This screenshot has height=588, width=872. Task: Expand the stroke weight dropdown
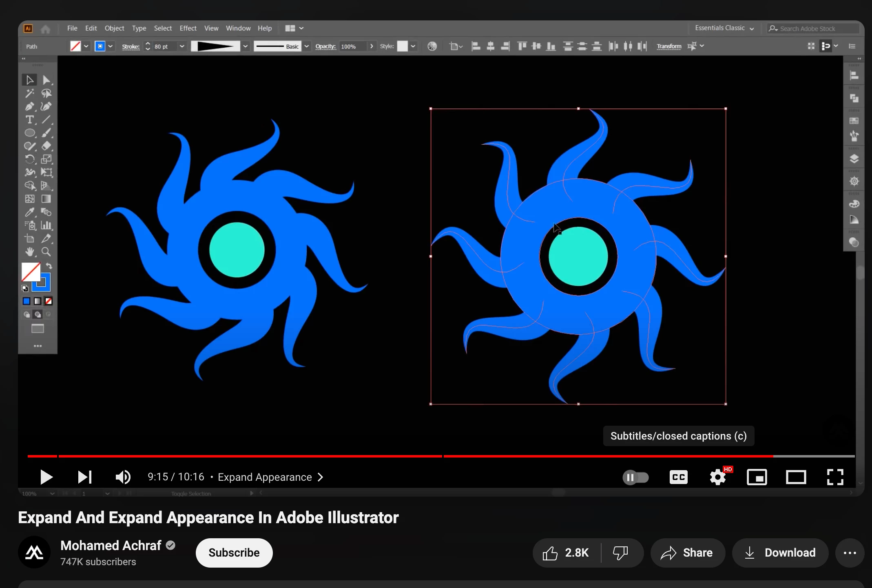click(x=182, y=46)
